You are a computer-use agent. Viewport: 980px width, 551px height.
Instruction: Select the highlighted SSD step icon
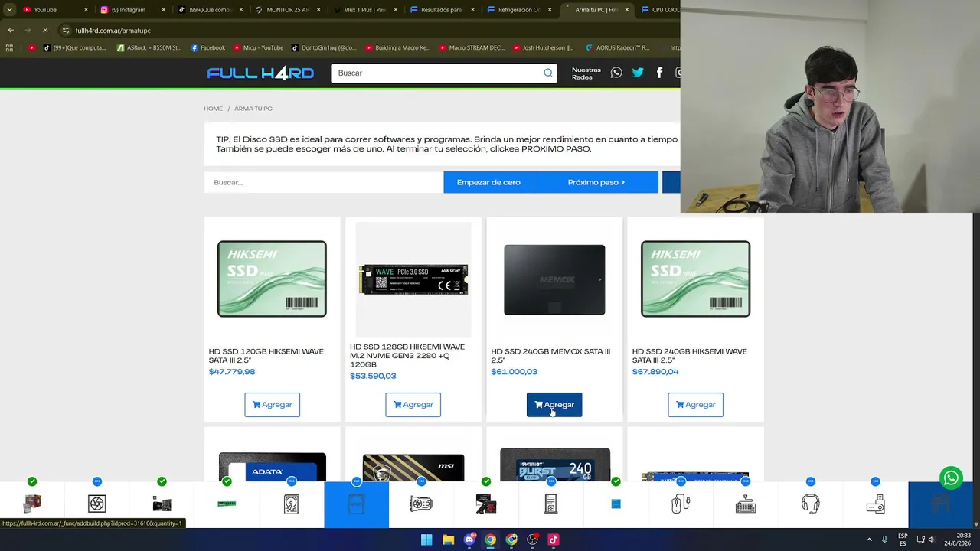pos(356,504)
